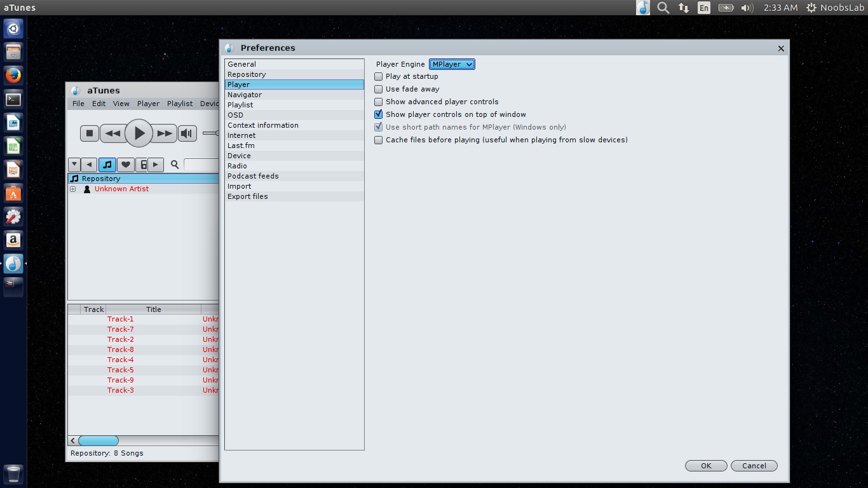The image size is (868, 488).
Task: Open the Edit menu in aTunes
Action: click(x=98, y=104)
